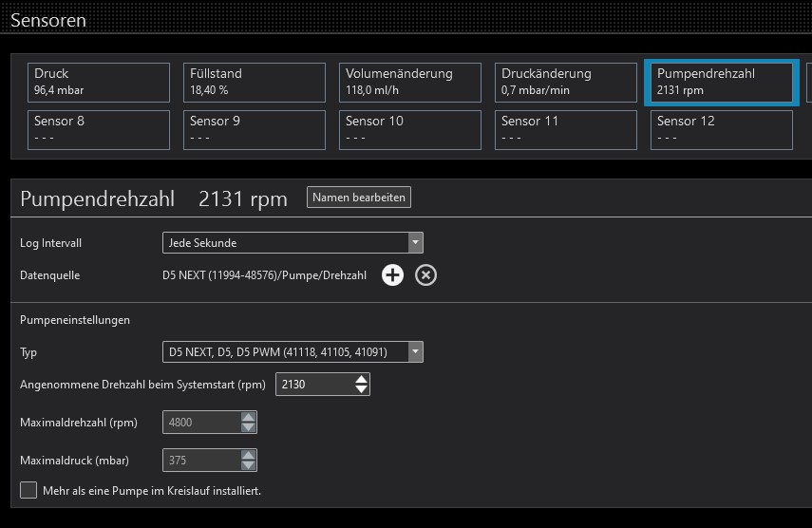812x528 pixels.
Task: Click the Sensoren heading
Action: 48,20
